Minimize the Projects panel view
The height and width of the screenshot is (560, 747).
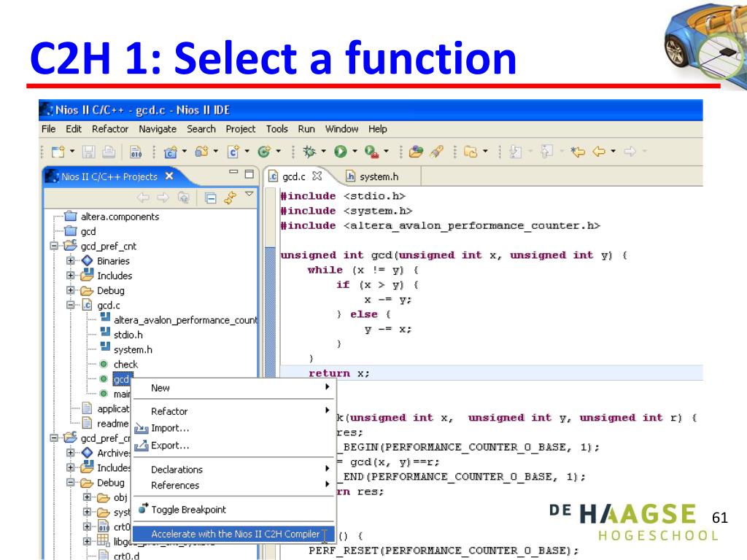pos(233,172)
